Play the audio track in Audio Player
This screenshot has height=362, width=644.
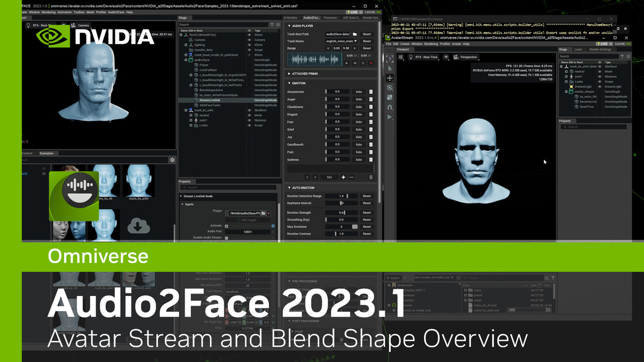pos(347,63)
